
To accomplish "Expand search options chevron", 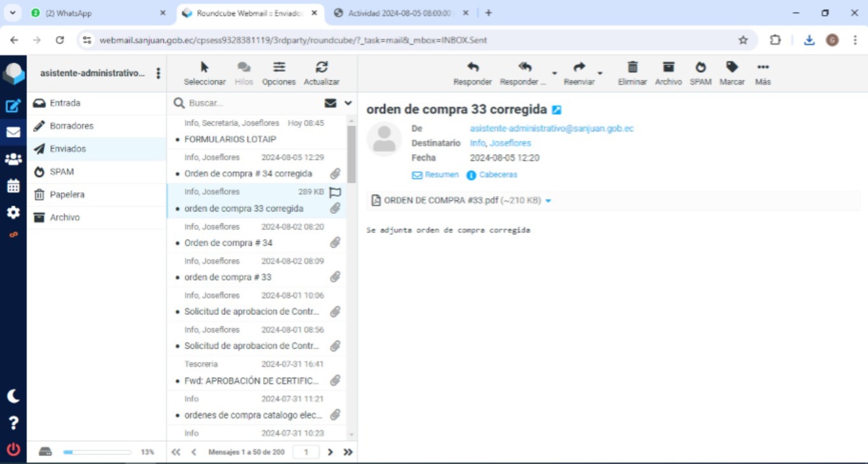I will [x=348, y=103].
